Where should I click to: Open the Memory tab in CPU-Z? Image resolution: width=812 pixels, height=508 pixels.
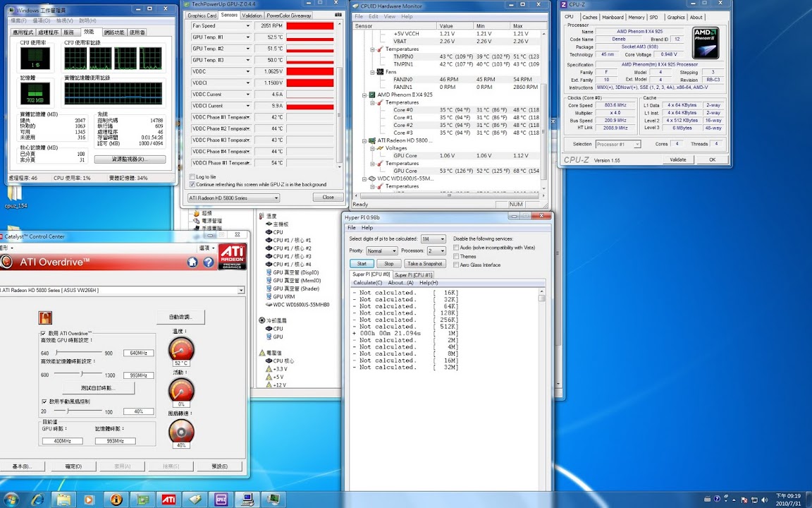click(x=636, y=17)
